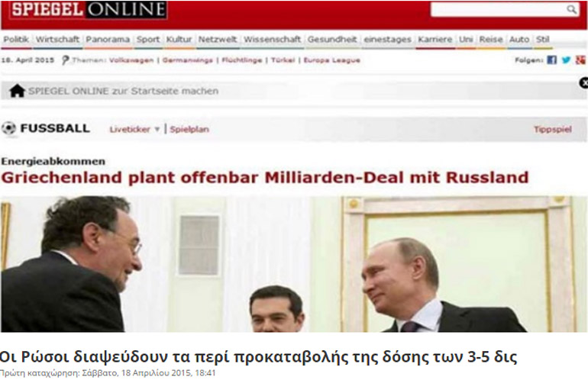Click the soccer ball Fussball icon
The image size is (588, 380).
pyautogui.click(x=8, y=128)
